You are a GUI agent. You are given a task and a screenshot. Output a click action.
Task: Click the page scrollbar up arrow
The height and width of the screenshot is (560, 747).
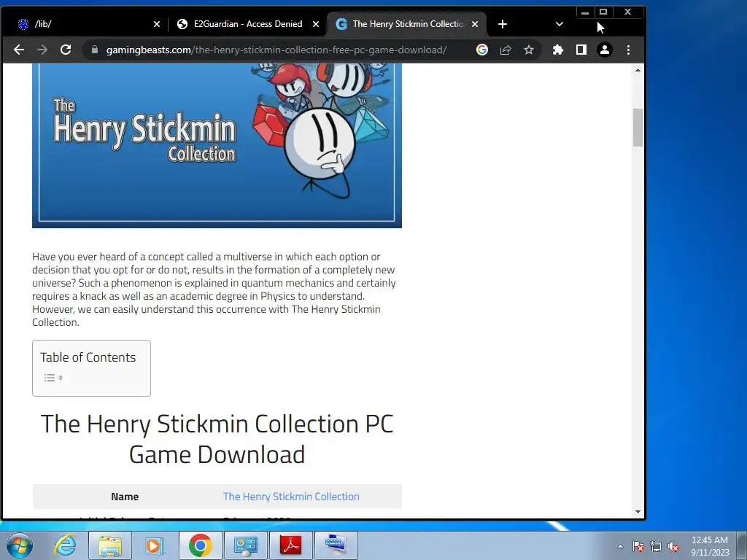click(638, 71)
